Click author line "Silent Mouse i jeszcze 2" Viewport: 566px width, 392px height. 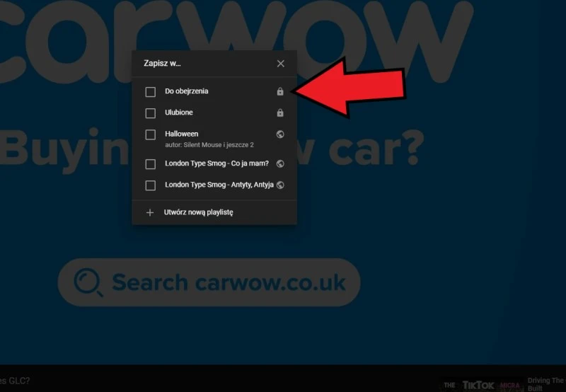pyautogui.click(x=209, y=144)
